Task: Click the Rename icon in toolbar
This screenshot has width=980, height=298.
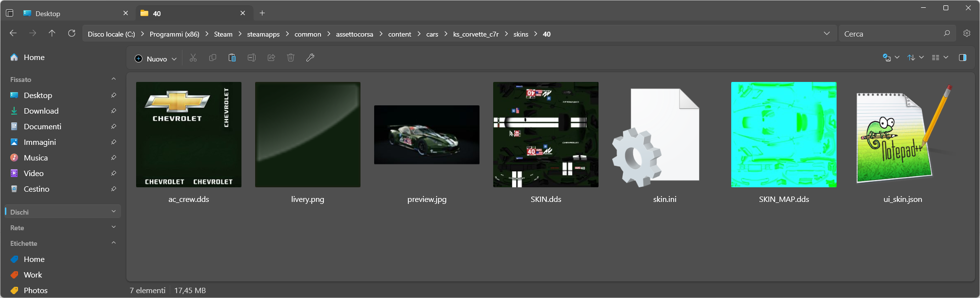Action: [252, 58]
